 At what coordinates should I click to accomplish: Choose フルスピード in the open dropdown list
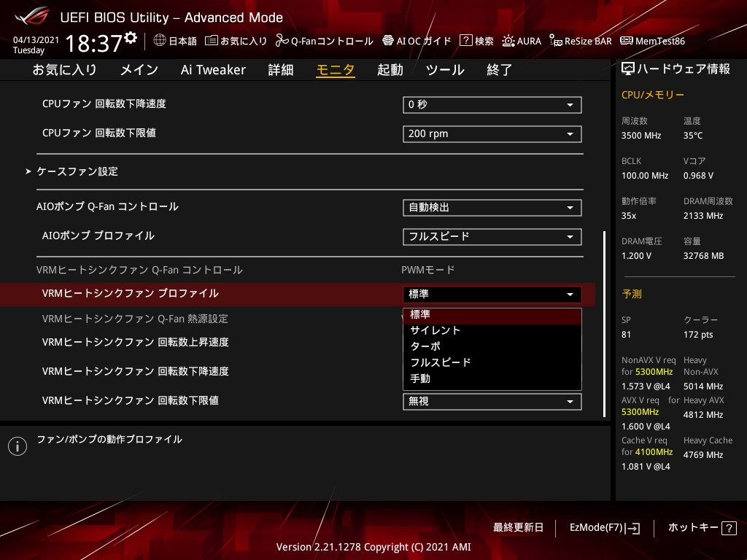[492, 363]
